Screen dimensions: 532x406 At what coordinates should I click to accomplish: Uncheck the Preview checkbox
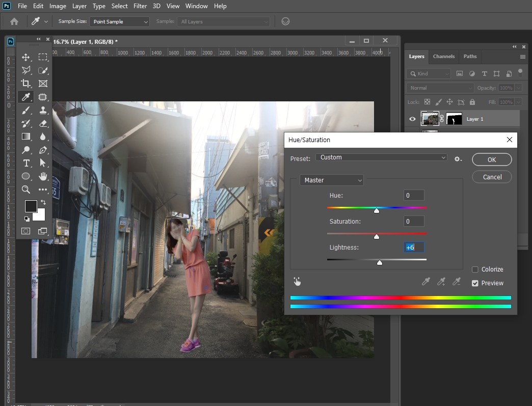coord(475,283)
